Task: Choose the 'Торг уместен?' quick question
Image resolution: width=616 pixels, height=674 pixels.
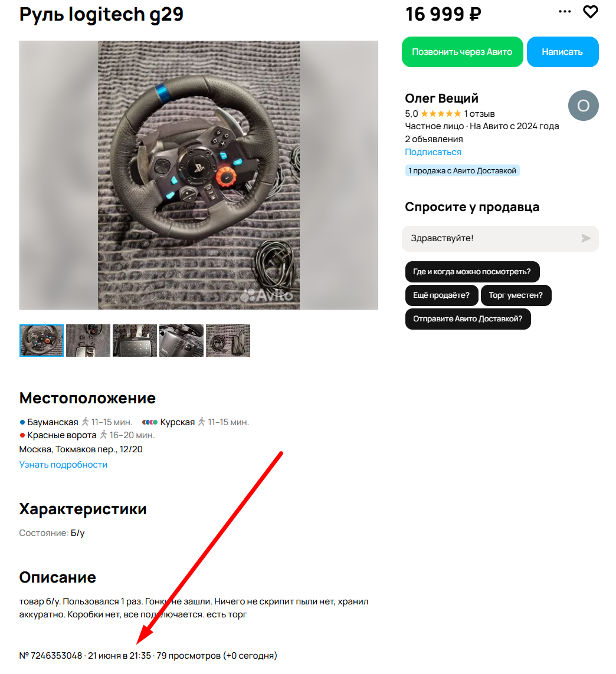Action: [516, 295]
